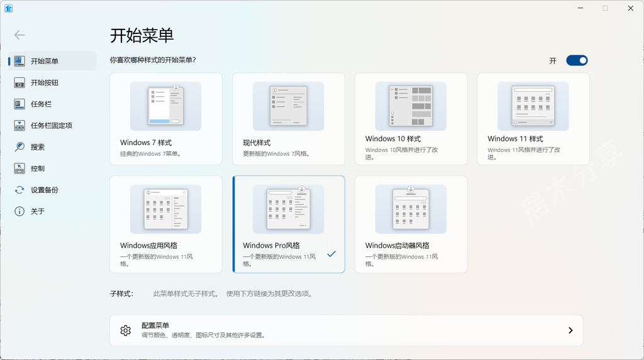Click the Windows Pro style preview image
Screen dimensions: 644x360
[x=288, y=209]
